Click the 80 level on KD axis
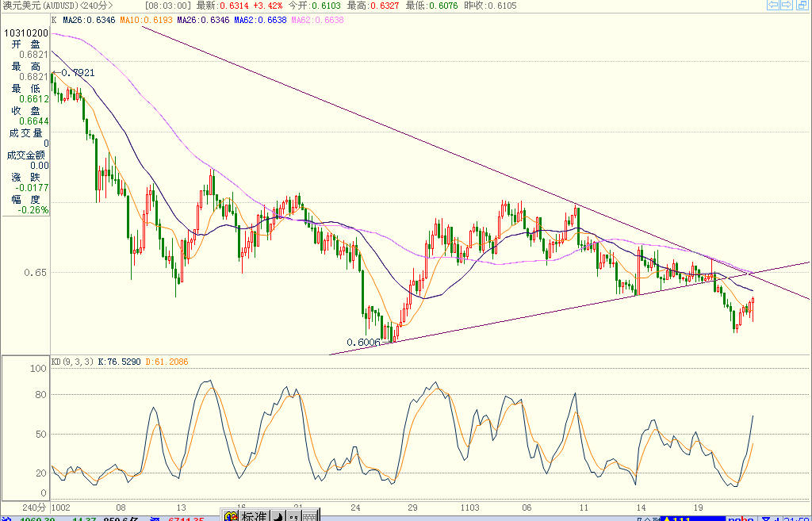Screen dimensions: 812x521 click(x=40, y=395)
